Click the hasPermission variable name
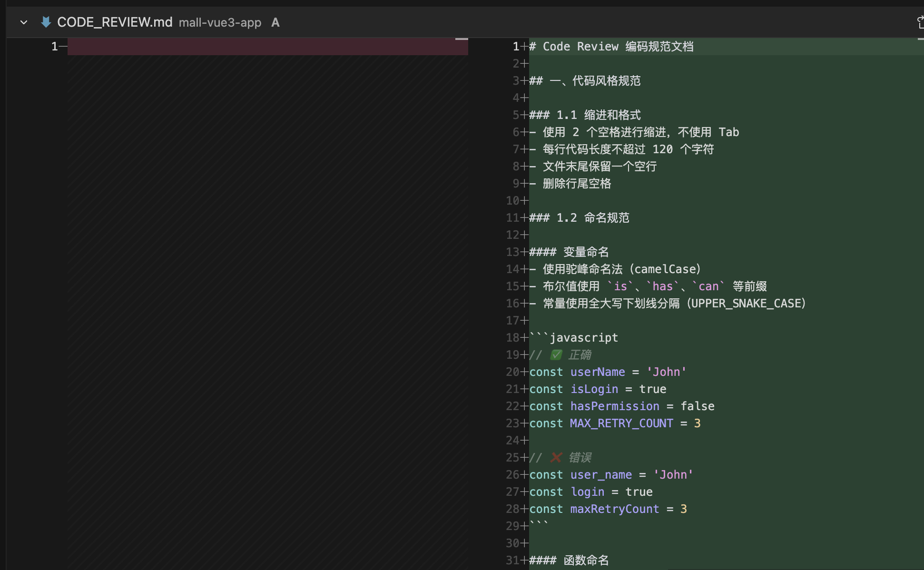The image size is (924, 570). pyautogui.click(x=615, y=406)
